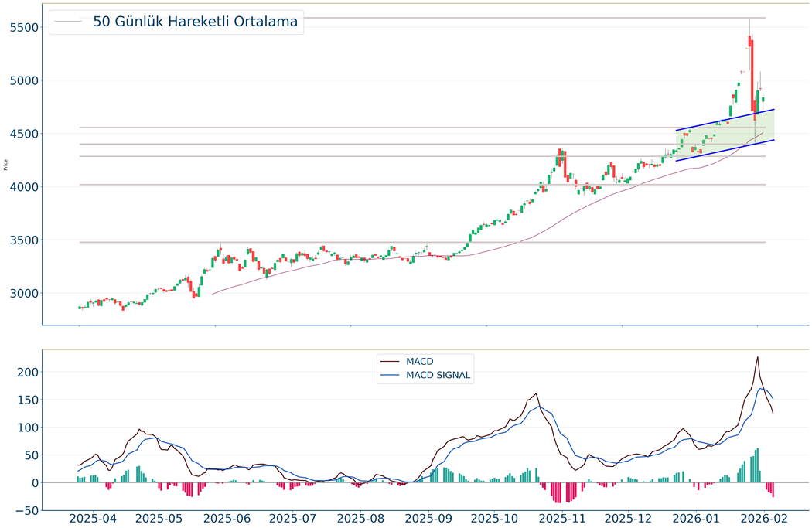Click the 3000 price axis label

click(x=22, y=294)
